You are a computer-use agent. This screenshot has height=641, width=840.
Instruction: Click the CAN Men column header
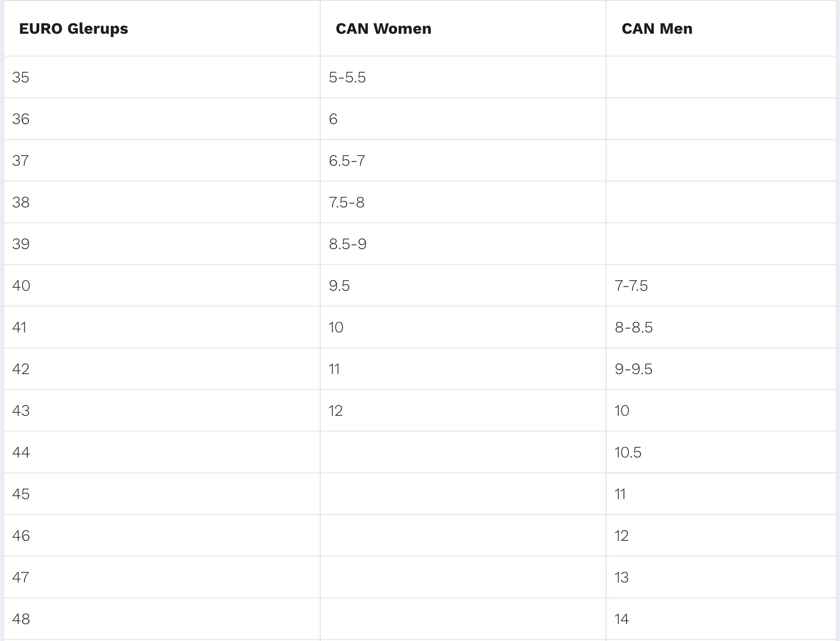tap(721, 28)
